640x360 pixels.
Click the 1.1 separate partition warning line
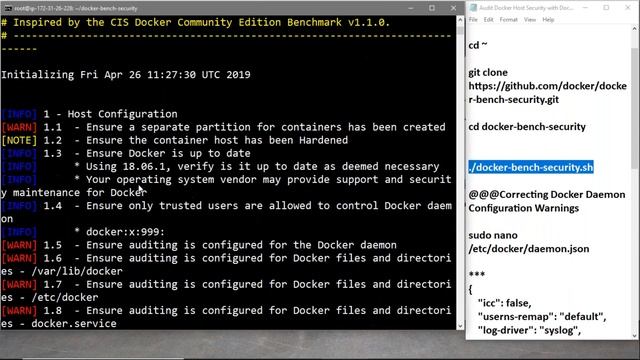pos(223,127)
